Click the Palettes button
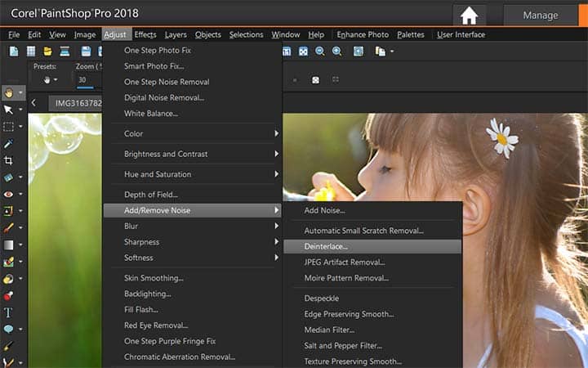Image resolution: width=588 pixels, height=368 pixels. point(411,34)
